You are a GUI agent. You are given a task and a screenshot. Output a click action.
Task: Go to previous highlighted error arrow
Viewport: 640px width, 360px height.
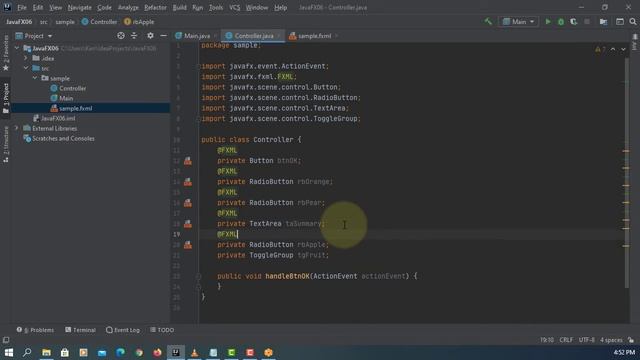[613, 49]
